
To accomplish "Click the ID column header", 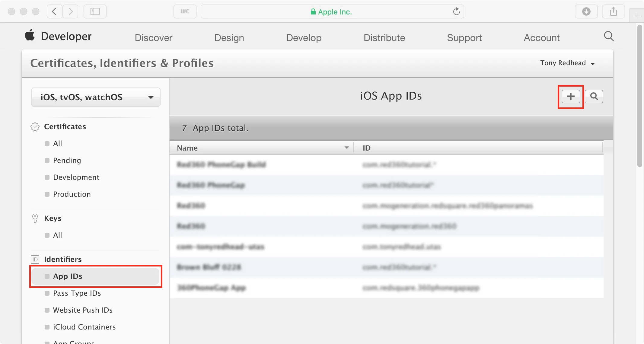I will point(366,148).
